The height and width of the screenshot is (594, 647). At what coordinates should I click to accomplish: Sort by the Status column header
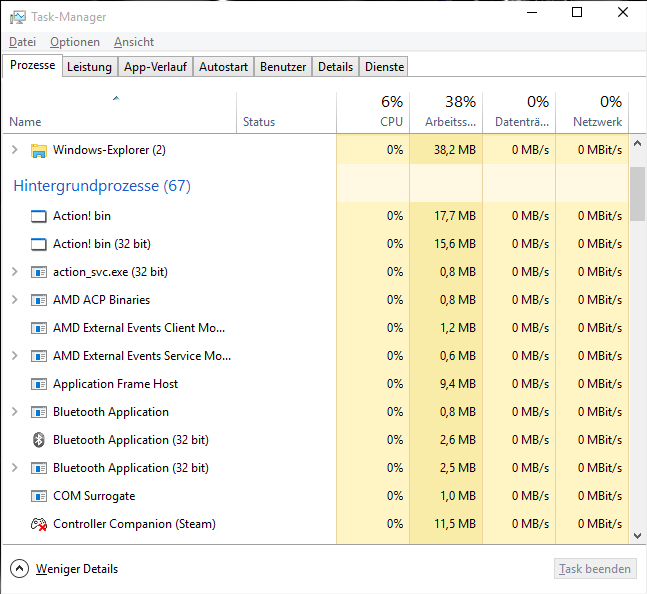click(x=286, y=113)
